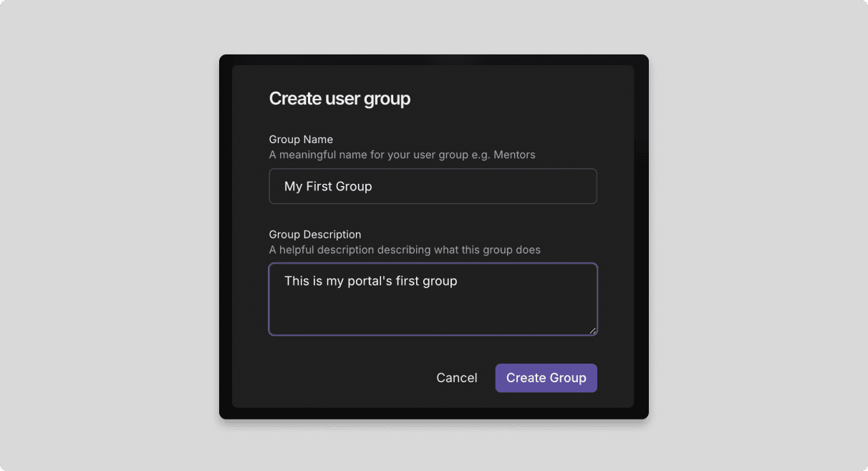This screenshot has height=471, width=868.
Task: Click the Group Name input field
Action: (x=433, y=186)
